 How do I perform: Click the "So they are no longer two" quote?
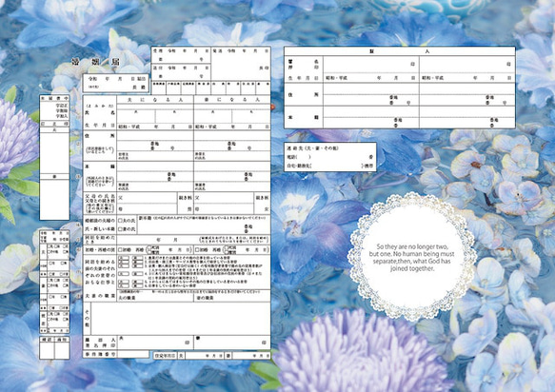412,258
